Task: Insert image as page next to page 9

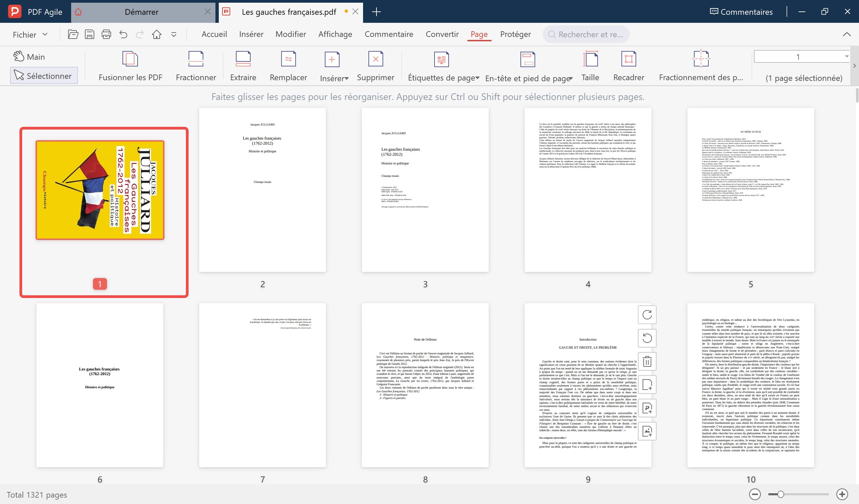Action: click(647, 432)
